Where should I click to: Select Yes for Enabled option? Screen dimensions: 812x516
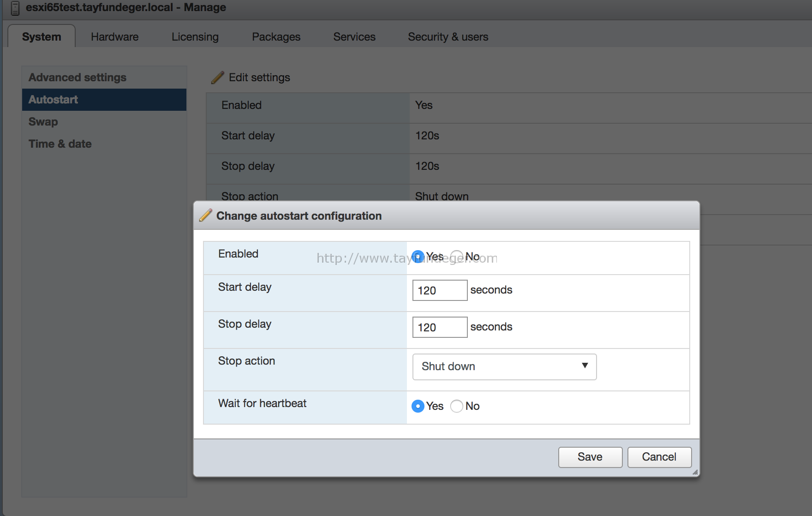(x=418, y=257)
